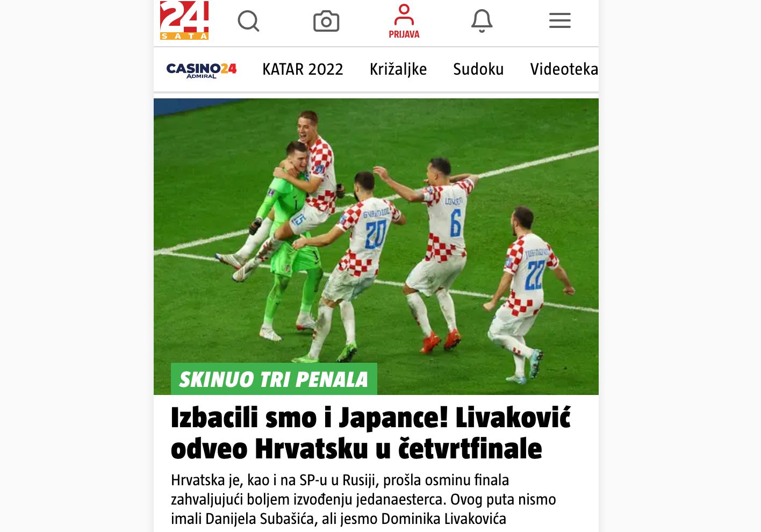Image resolution: width=761 pixels, height=532 pixels.
Task: Open article summary starting Hrvatska je, kao
Action: (363, 499)
